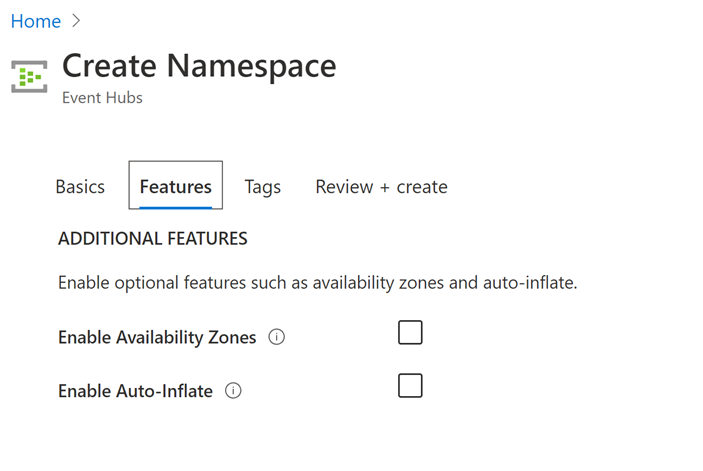The height and width of the screenshot is (471, 703).
Task: Click the blue underline beneath Features tab
Action: (x=176, y=207)
